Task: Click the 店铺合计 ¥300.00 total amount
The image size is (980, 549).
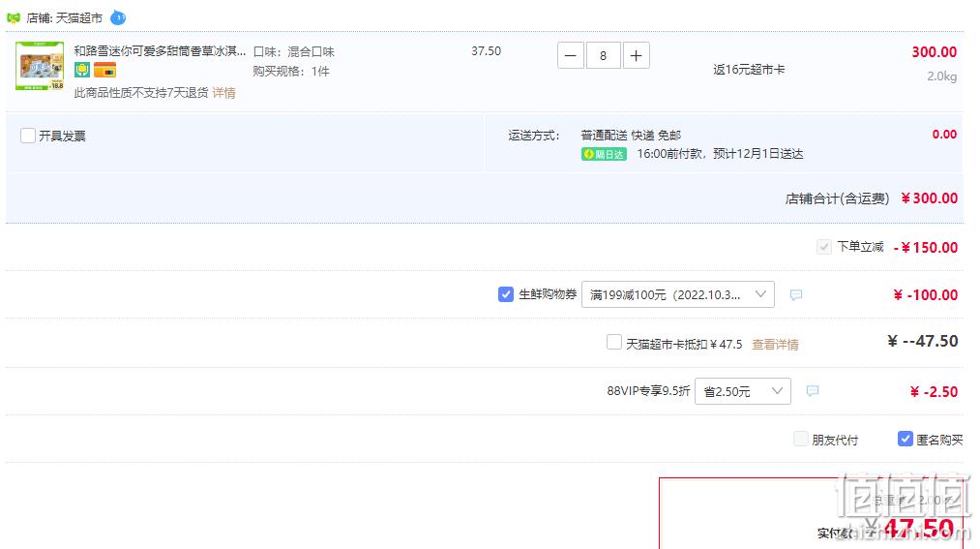Action: 930,198
